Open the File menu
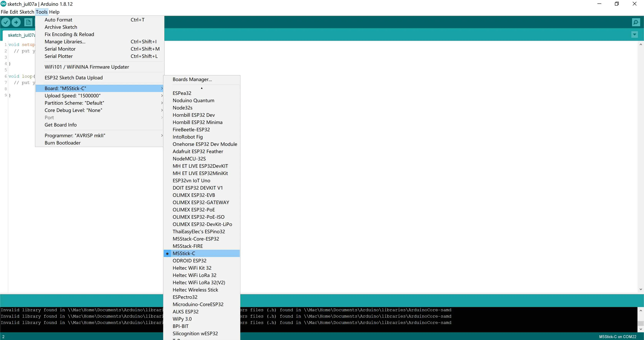The width and height of the screenshot is (644, 340). [4, 12]
